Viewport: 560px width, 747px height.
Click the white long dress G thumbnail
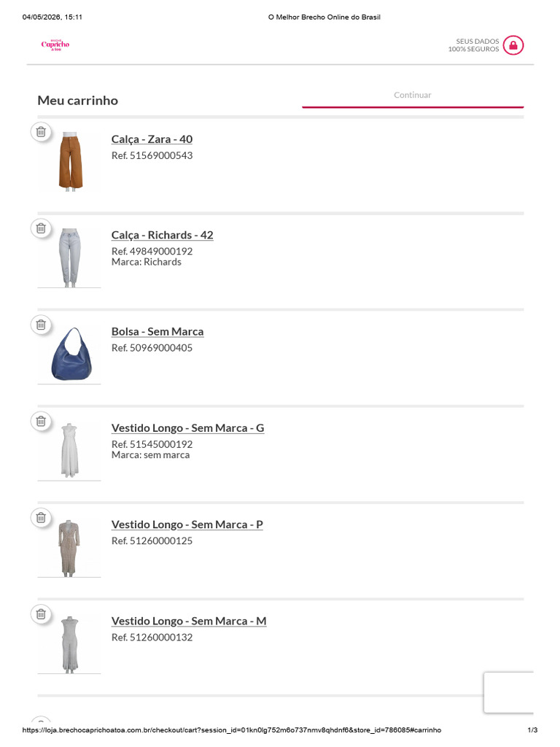[x=69, y=450]
